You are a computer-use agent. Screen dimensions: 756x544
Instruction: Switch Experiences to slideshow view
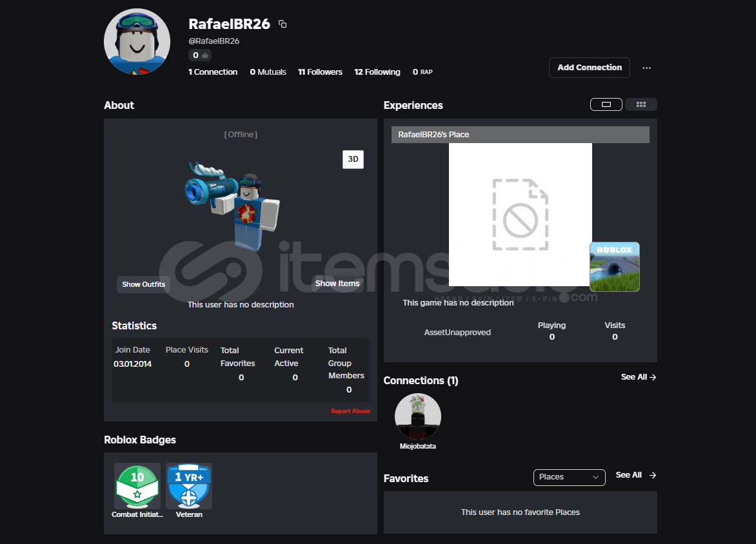click(606, 104)
